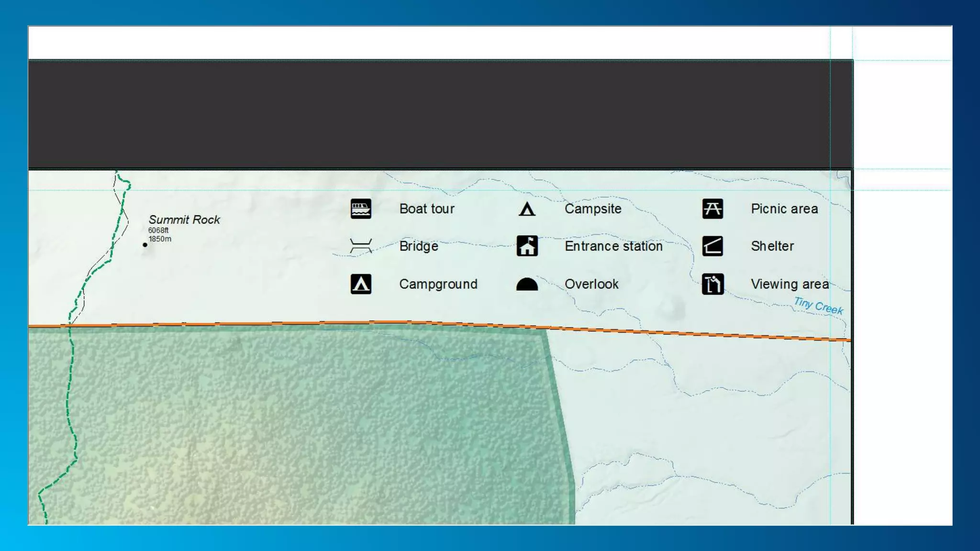The width and height of the screenshot is (980, 551).
Task: Select the Entrance station text label
Action: click(613, 246)
